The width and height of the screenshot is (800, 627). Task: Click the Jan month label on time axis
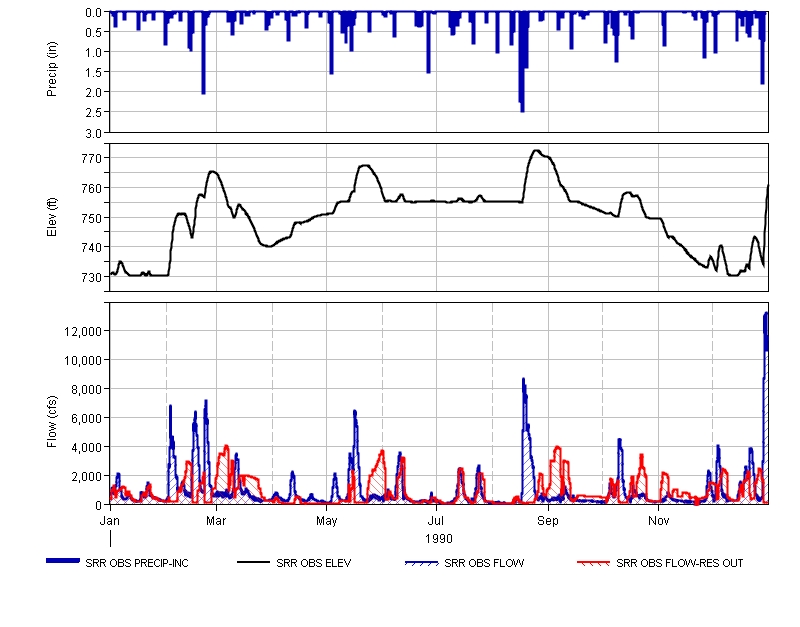[110, 521]
